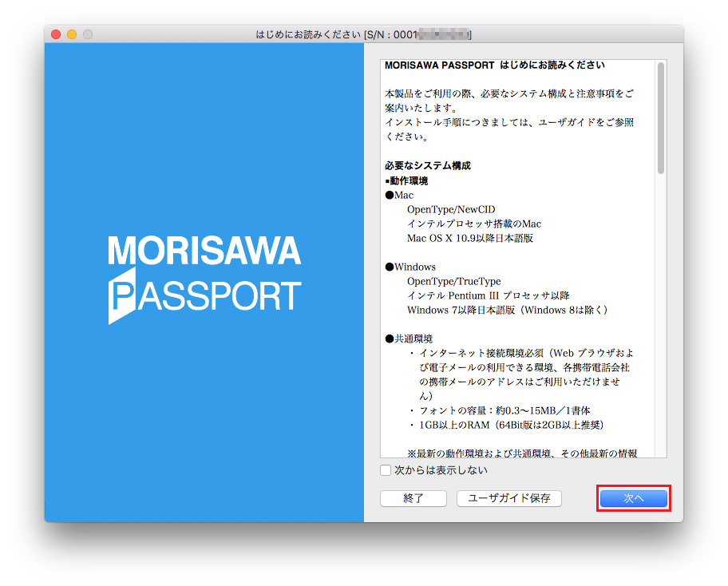Click the window title showing the serial number
Screen dimensions: 728x586
(x=364, y=34)
